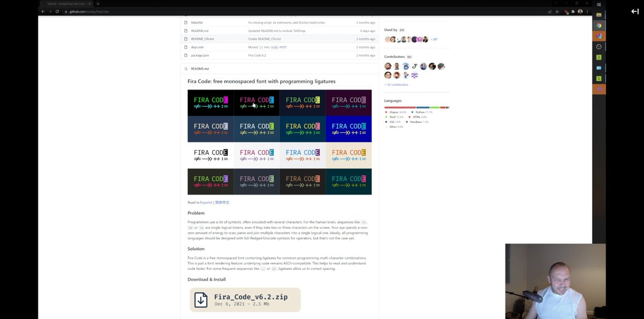The width and height of the screenshot is (644, 319).
Task: Open the #670 issue link
Action: [283, 47]
